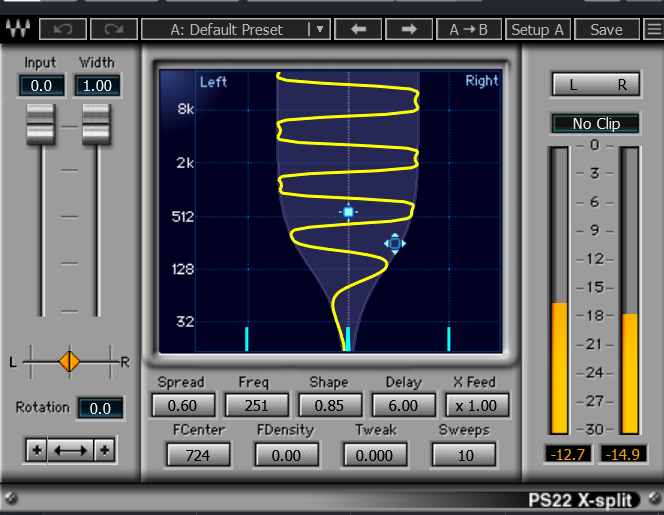Click the A: Default Preset name
The width and height of the screenshot is (664, 515).
click(x=227, y=30)
